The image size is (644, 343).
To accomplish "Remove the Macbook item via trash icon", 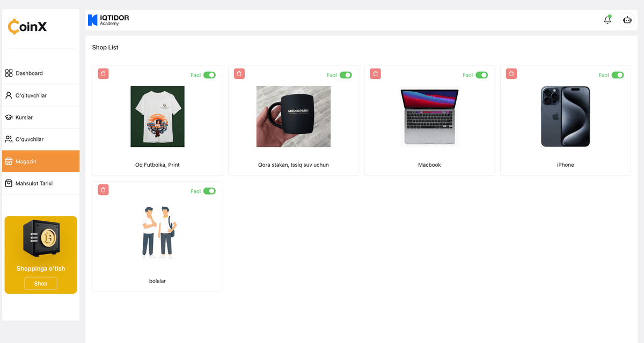I will click(376, 73).
